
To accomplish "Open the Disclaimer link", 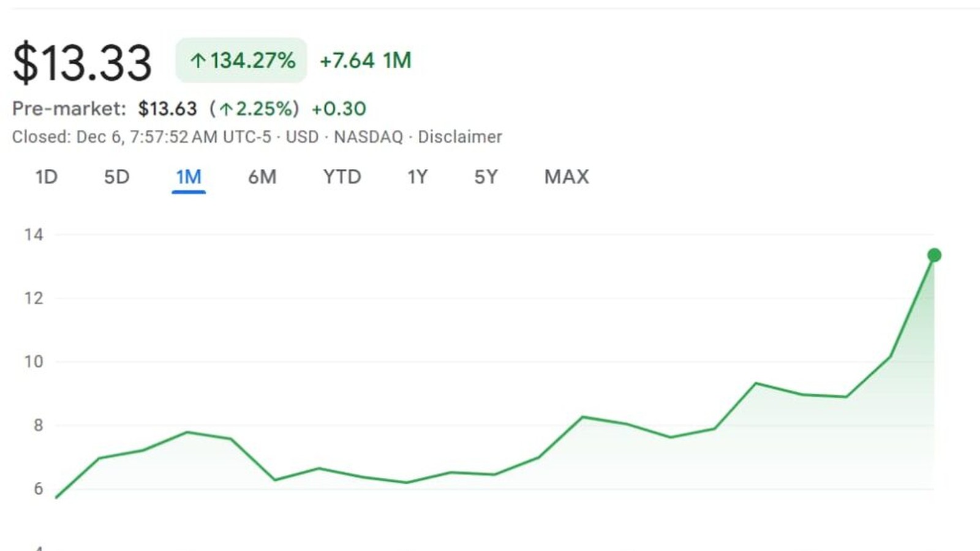I will tap(459, 137).
